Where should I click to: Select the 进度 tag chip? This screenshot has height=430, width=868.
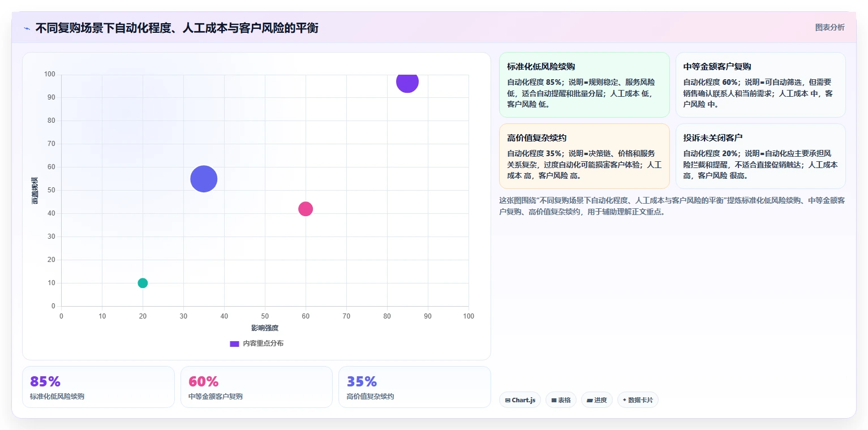pyautogui.click(x=596, y=400)
